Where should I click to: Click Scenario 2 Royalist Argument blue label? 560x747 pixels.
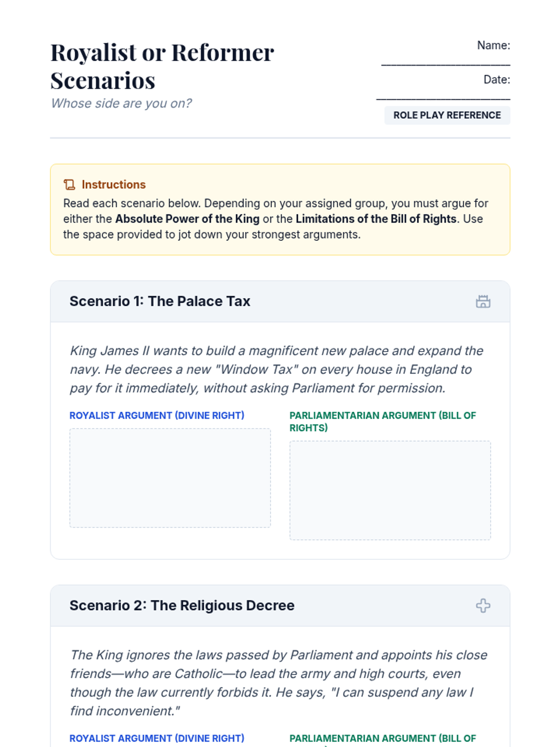(x=157, y=739)
